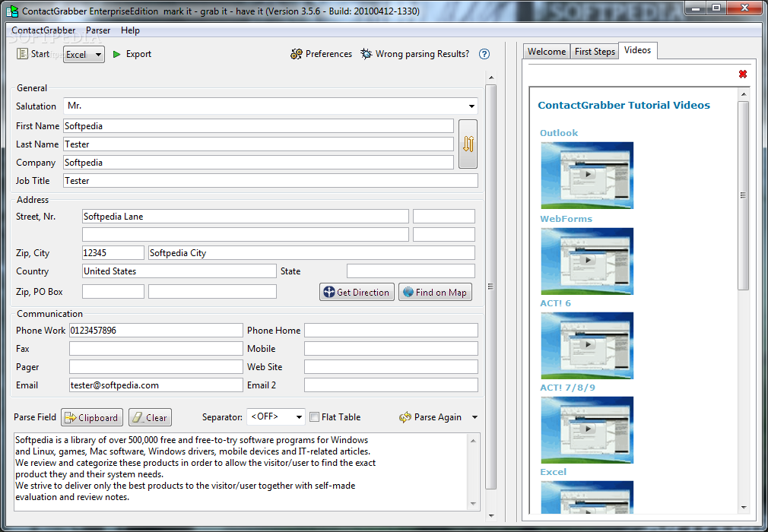Click the Phone Home field

click(x=391, y=331)
